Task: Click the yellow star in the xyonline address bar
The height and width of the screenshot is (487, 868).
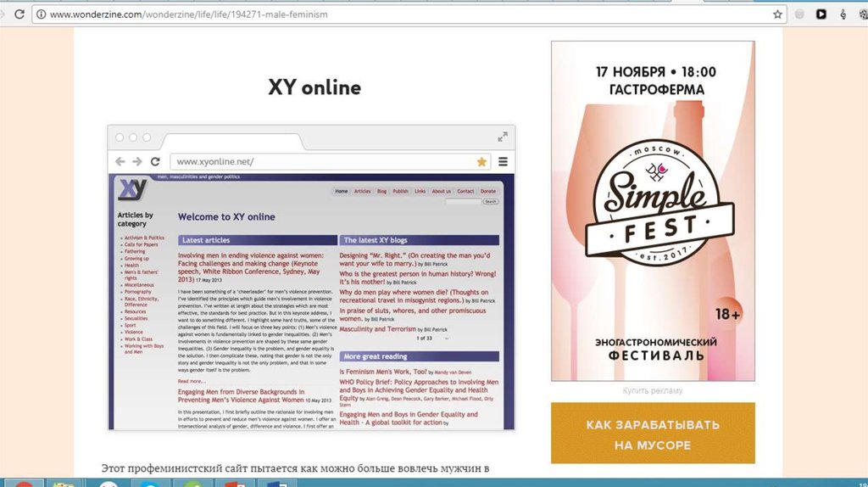Action: point(481,161)
